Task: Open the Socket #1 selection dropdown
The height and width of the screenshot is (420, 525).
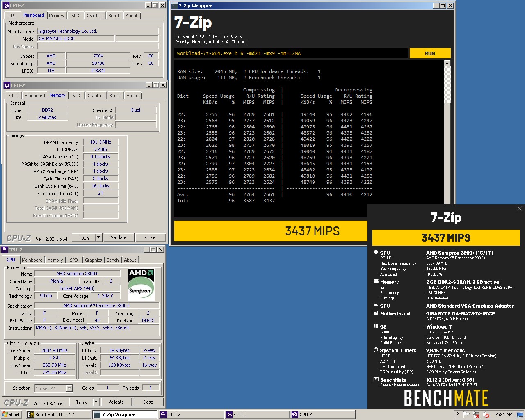Action: pyautogui.click(x=54, y=388)
